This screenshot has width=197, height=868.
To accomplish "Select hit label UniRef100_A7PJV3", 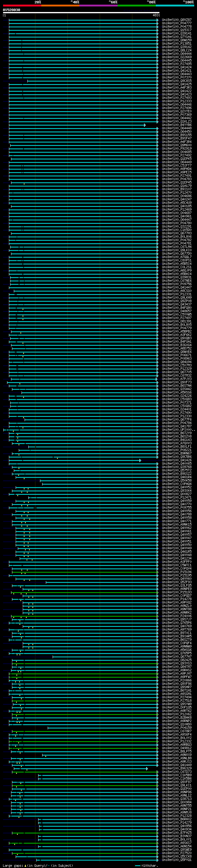I will [176, 379].
